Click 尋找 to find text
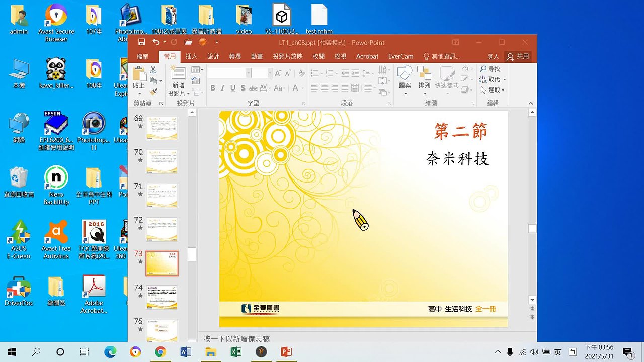The image size is (644, 362). pyautogui.click(x=490, y=69)
